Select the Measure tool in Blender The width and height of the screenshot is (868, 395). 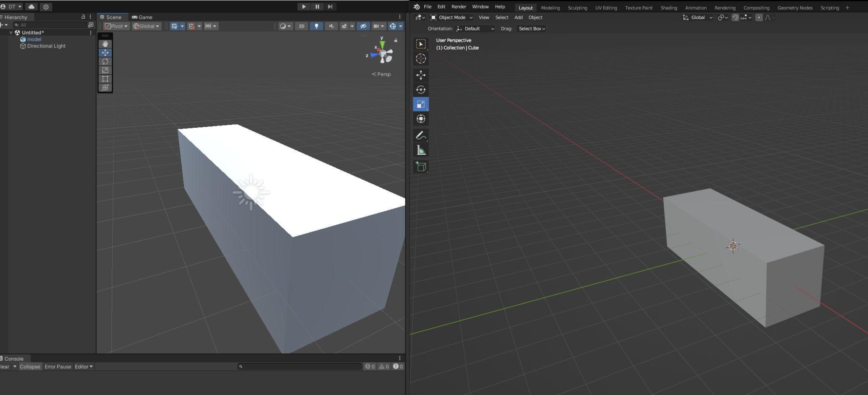pyautogui.click(x=421, y=149)
